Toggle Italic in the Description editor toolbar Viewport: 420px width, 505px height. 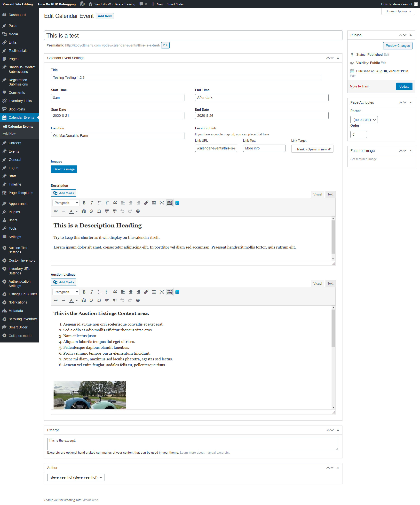click(x=92, y=203)
